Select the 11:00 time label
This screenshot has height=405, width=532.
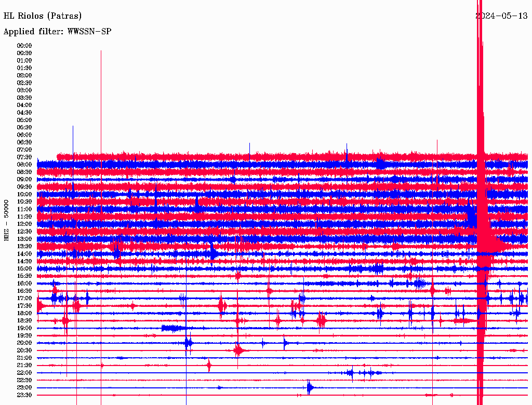[24, 209]
